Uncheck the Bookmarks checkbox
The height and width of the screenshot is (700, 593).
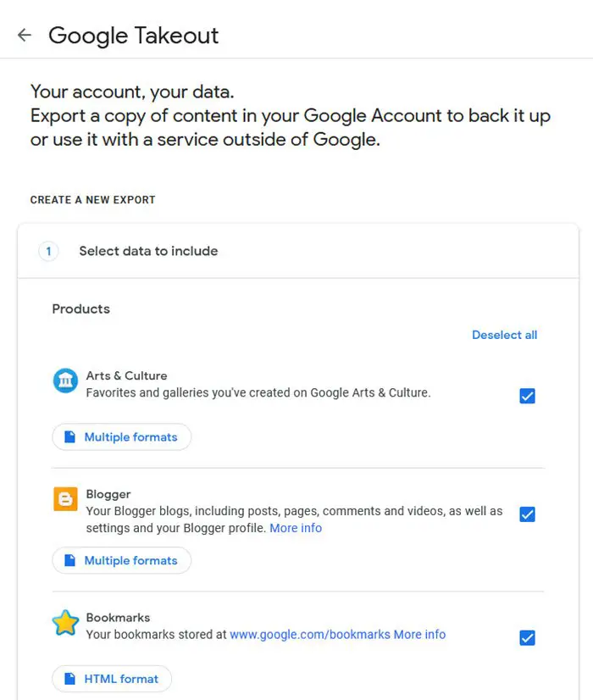[x=527, y=638]
